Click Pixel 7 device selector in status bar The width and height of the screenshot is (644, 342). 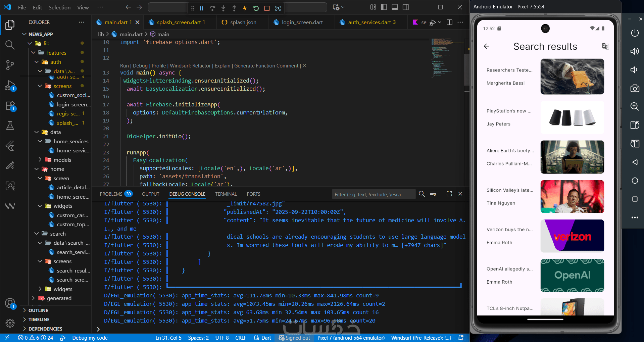351,338
